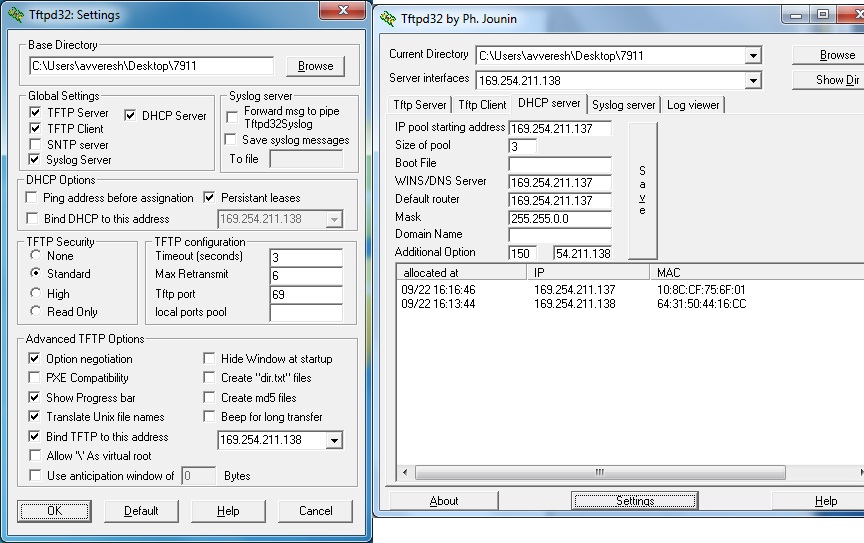Select High TFTP security option
The width and height of the screenshot is (864, 543).
35,293
